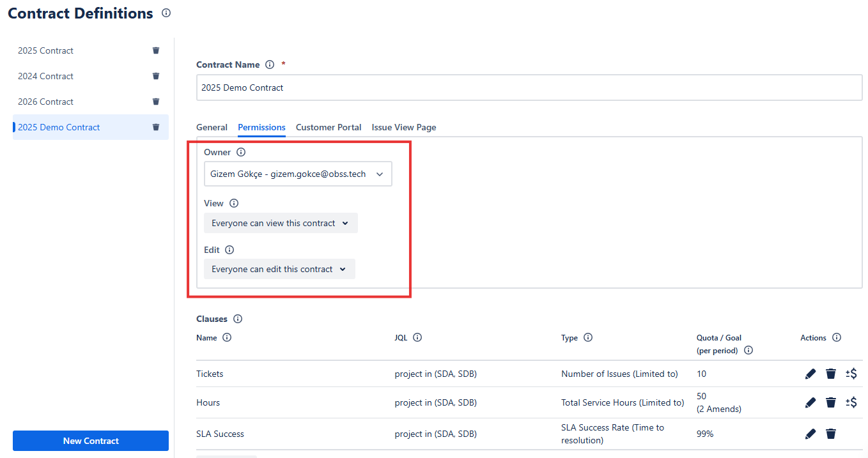This screenshot has width=868, height=458.
Task: Edit the Tickets clause with pencil icon
Action: pos(810,374)
